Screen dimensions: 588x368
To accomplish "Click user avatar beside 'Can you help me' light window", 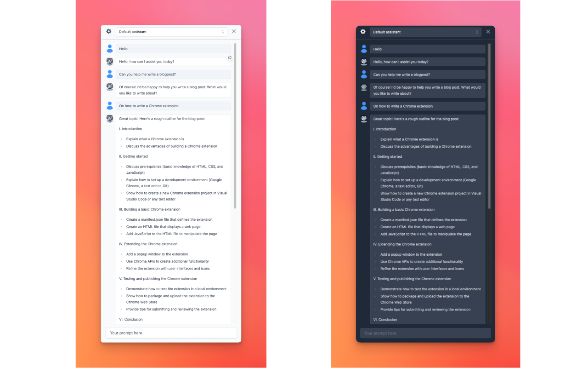I will click(110, 74).
